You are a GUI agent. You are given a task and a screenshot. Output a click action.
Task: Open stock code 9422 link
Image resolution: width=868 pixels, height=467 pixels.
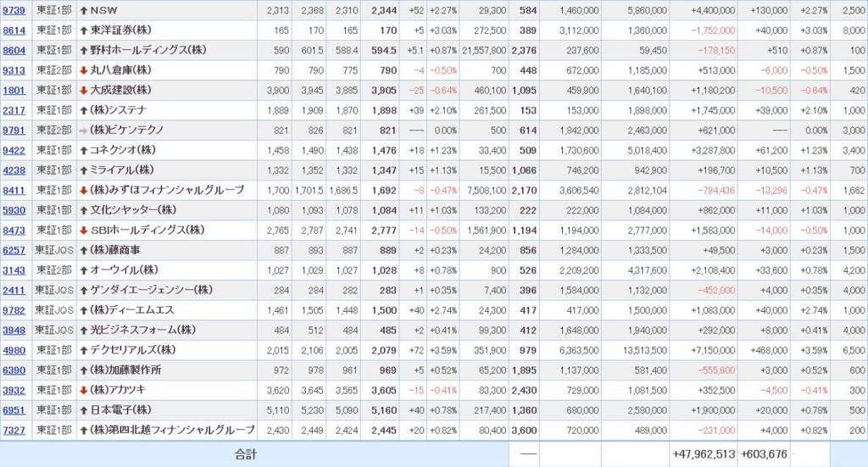click(14, 151)
